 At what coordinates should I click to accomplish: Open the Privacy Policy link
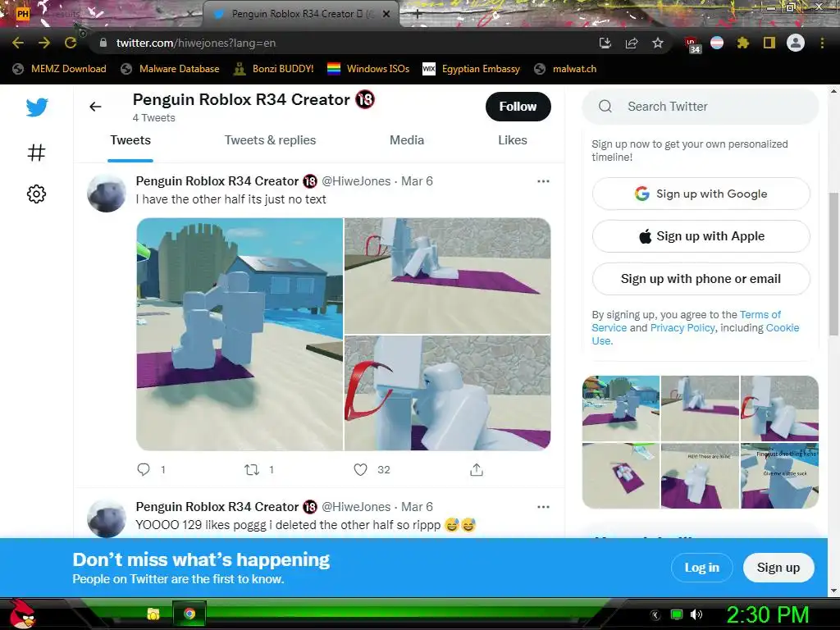[682, 328]
